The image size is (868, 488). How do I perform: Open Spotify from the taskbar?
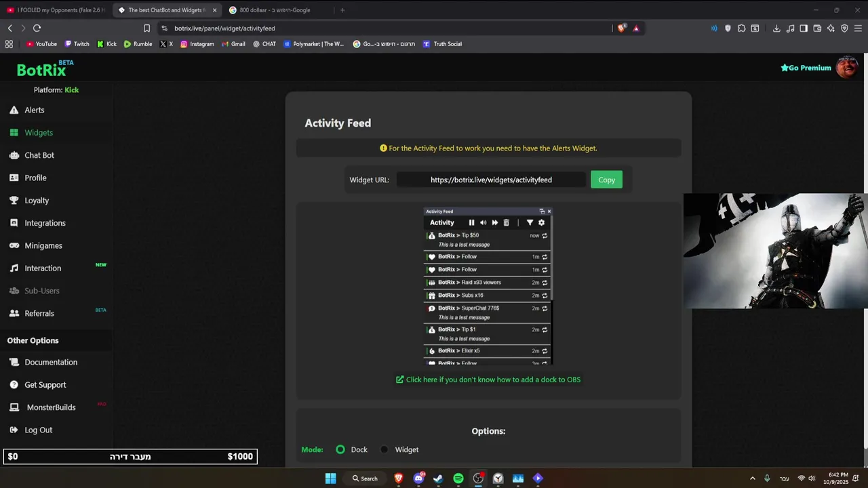[458, 479]
